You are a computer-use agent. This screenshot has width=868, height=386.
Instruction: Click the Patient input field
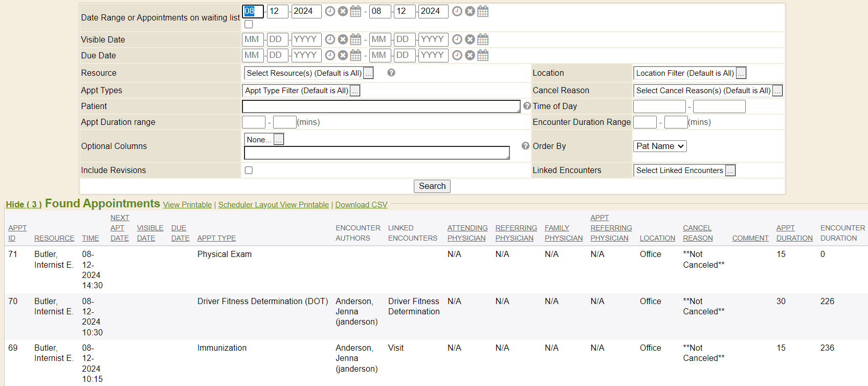[x=381, y=106]
